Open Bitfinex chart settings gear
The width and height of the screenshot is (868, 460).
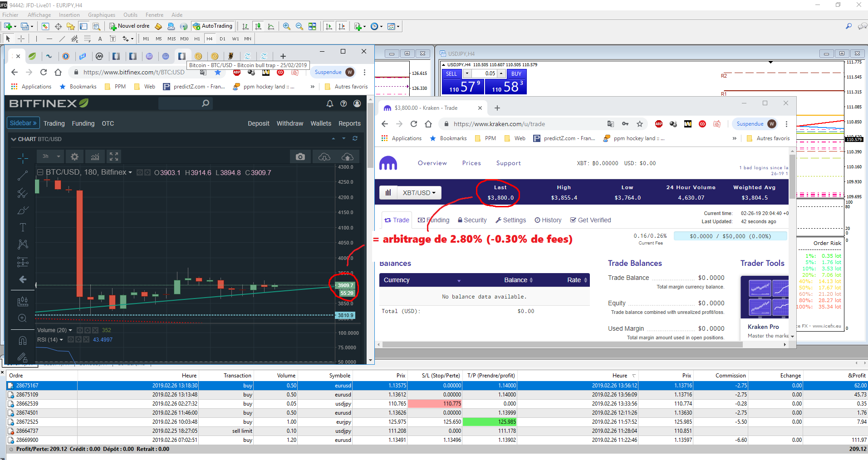(x=74, y=157)
